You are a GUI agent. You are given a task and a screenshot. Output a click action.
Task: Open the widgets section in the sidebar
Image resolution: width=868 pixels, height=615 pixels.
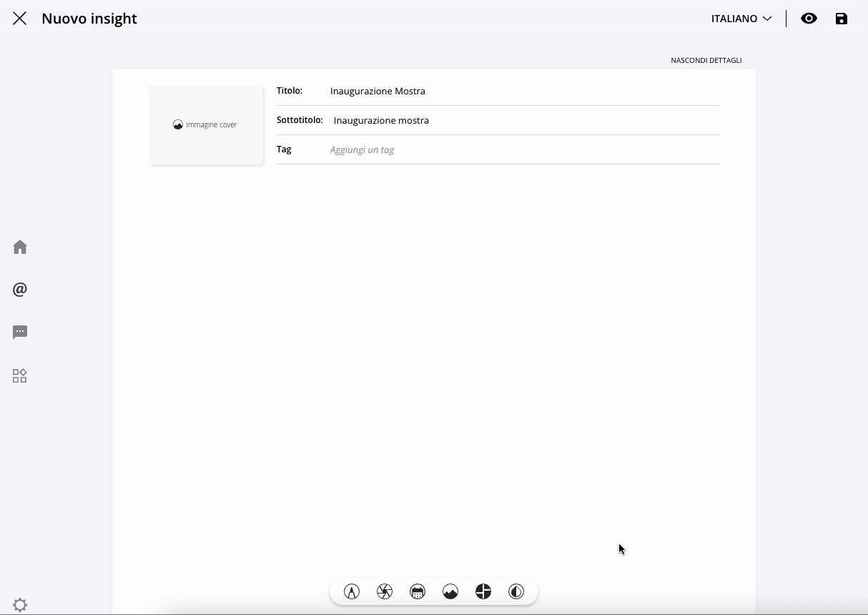(x=20, y=376)
